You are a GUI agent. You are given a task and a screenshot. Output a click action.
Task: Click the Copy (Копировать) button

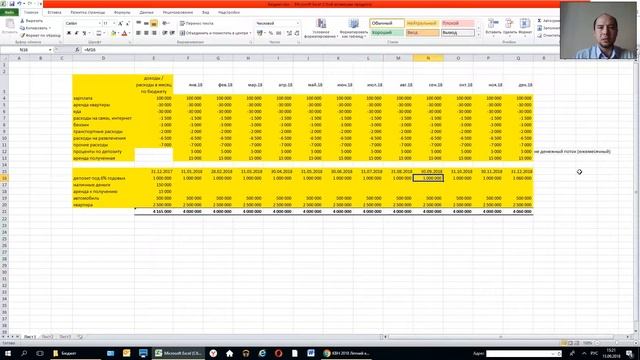35,28
